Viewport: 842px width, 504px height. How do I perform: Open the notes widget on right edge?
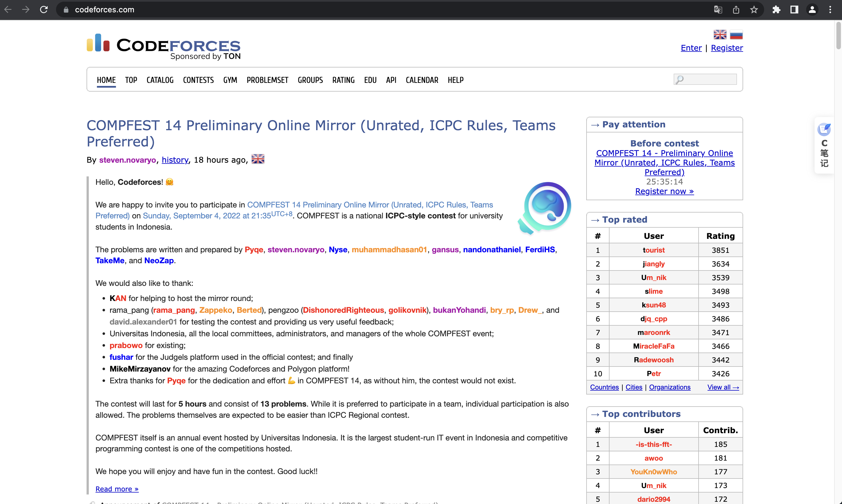tap(824, 145)
